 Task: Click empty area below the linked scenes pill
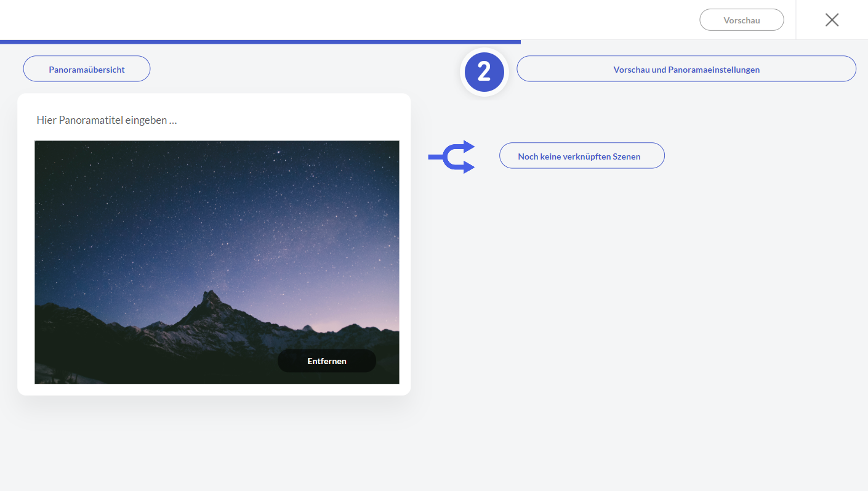(x=582, y=277)
